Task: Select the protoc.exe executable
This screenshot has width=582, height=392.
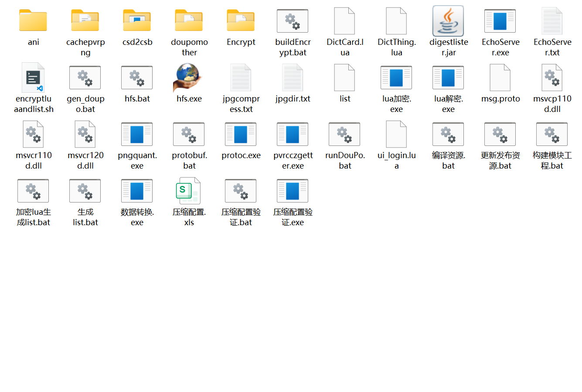Action: pyautogui.click(x=241, y=134)
